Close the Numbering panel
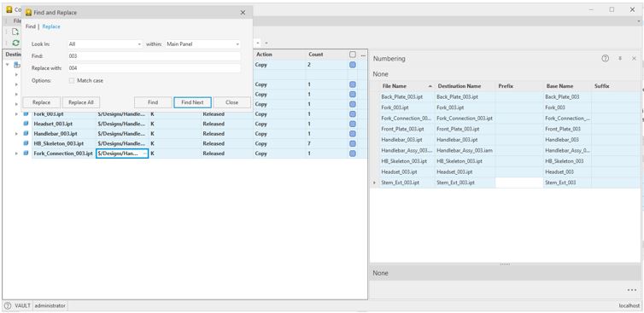The image size is (644, 313). [634, 59]
